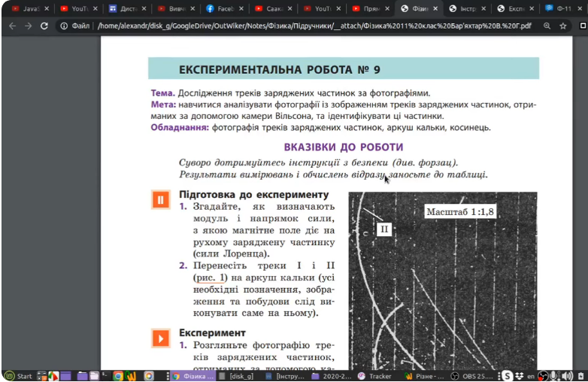Switch to the Експ browser tab

tap(516, 8)
